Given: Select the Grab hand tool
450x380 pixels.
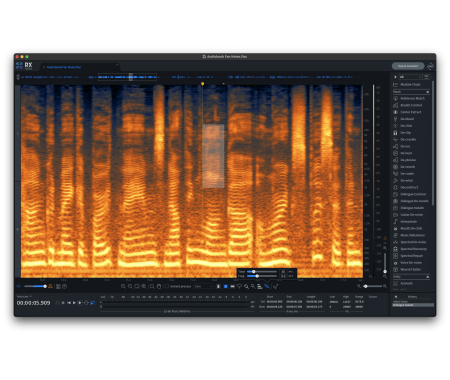Looking at the screenshot, I should tap(159, 286).
